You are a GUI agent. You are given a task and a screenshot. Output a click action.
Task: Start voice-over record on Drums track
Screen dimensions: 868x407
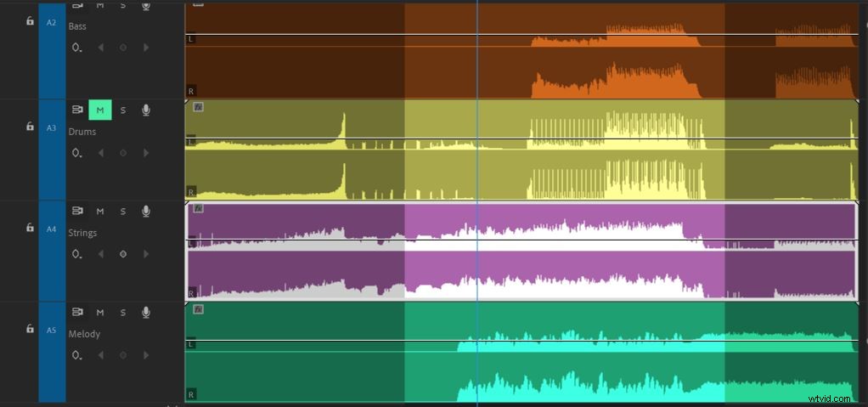coord(146,110)
